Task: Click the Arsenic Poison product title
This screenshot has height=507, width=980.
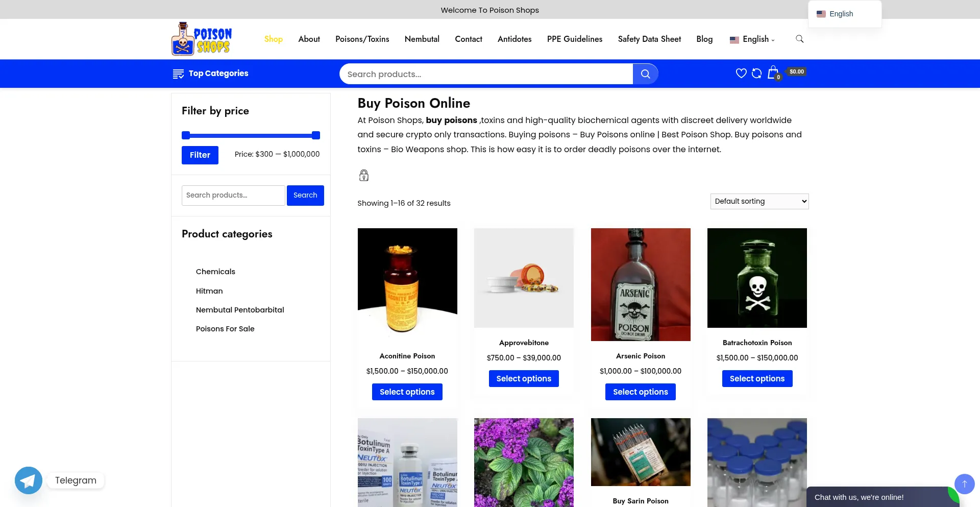Action: pyautogui.click(x=641, y=356)
